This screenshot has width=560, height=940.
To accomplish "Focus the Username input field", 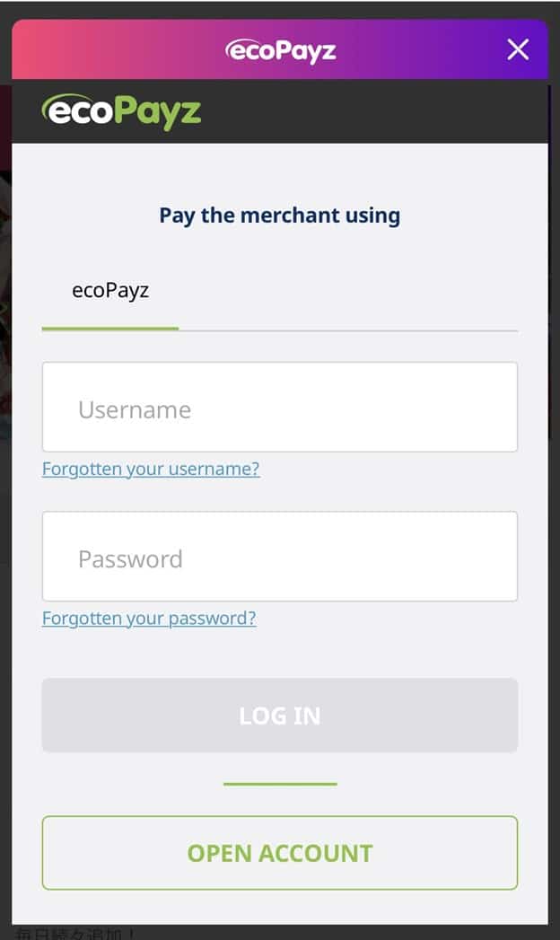I will (280, 408).
